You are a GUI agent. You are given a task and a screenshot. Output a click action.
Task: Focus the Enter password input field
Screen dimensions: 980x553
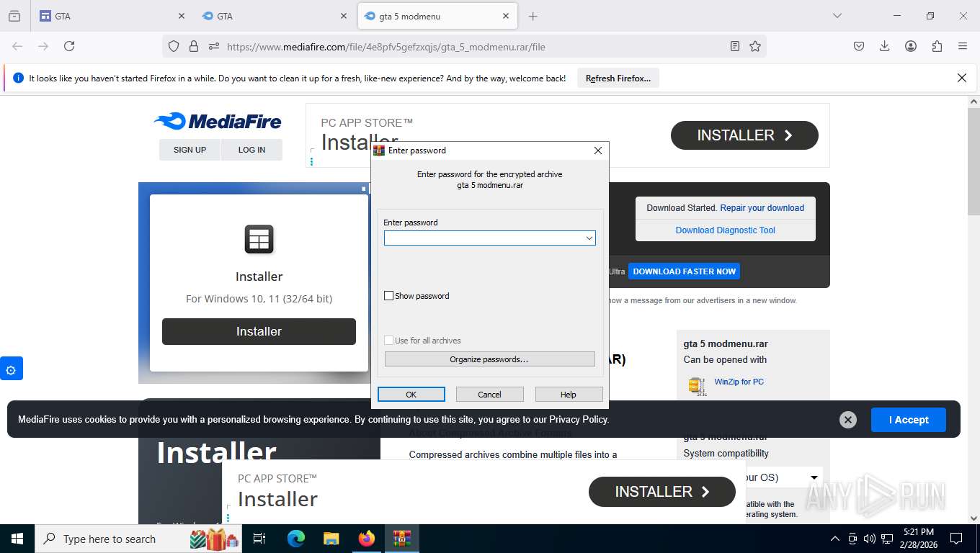[x=484, y=238]
